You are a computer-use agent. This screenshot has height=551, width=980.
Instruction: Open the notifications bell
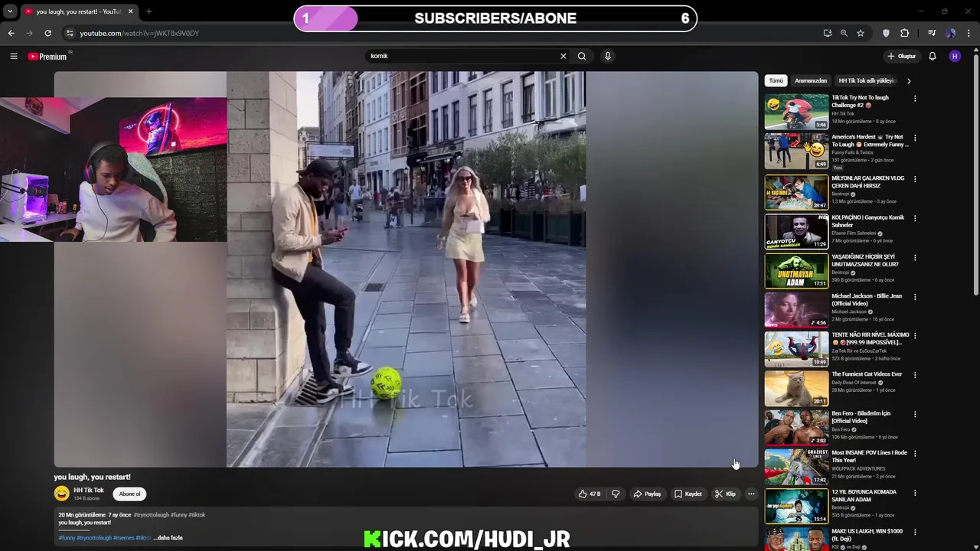933,56
